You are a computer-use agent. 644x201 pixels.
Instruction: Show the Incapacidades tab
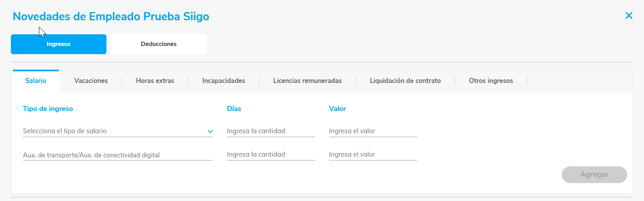tap(223, 81)
